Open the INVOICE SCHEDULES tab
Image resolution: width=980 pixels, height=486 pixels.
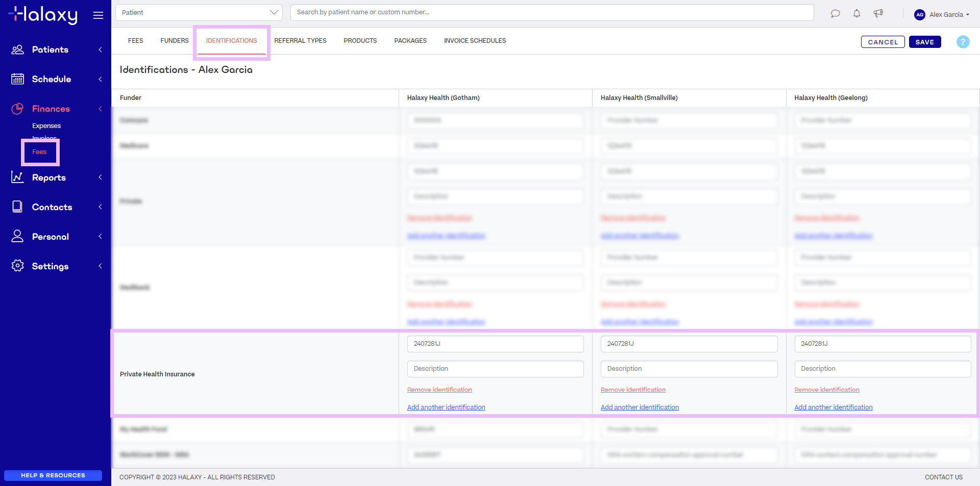click(475, 41)
